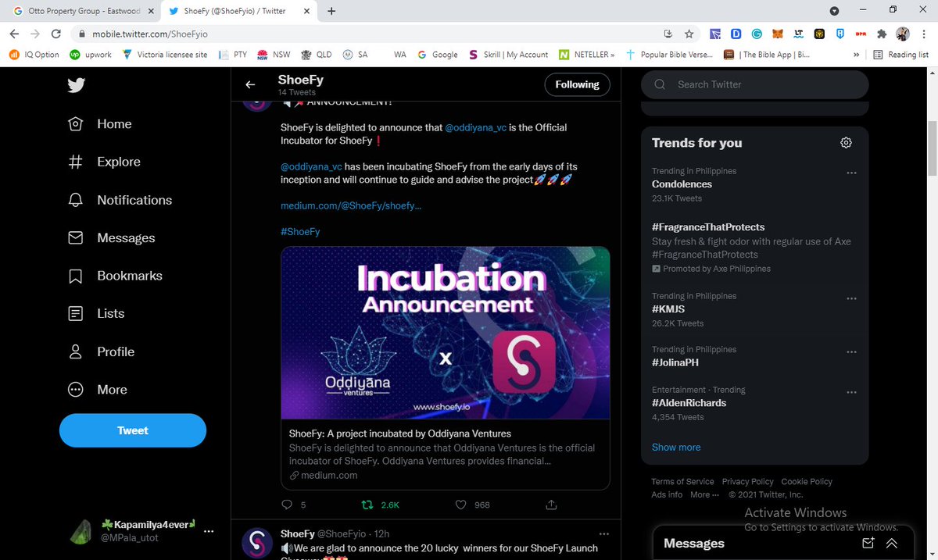Open options for #KMJS trend
Image resolution: width=938 pixels, height=560 pixels.
click(x=851, y=298)
